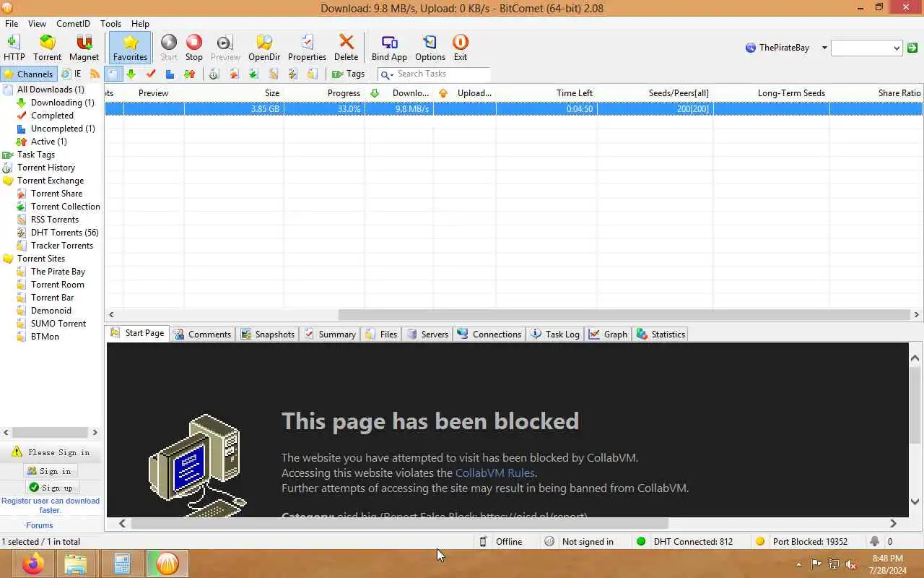Viewport: 924px width, 578px height.
Task: Click the green-red arrows active filter icon
Action: [x=189, y=74]
